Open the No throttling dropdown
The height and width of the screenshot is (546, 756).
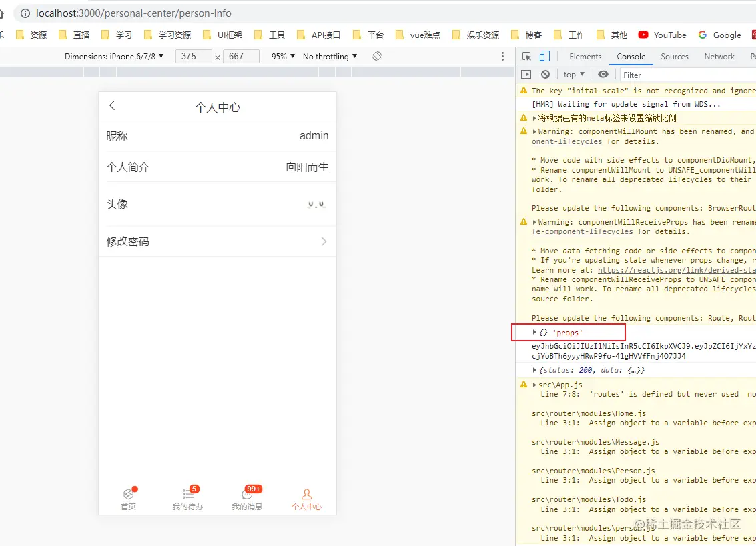click(330, 57)
